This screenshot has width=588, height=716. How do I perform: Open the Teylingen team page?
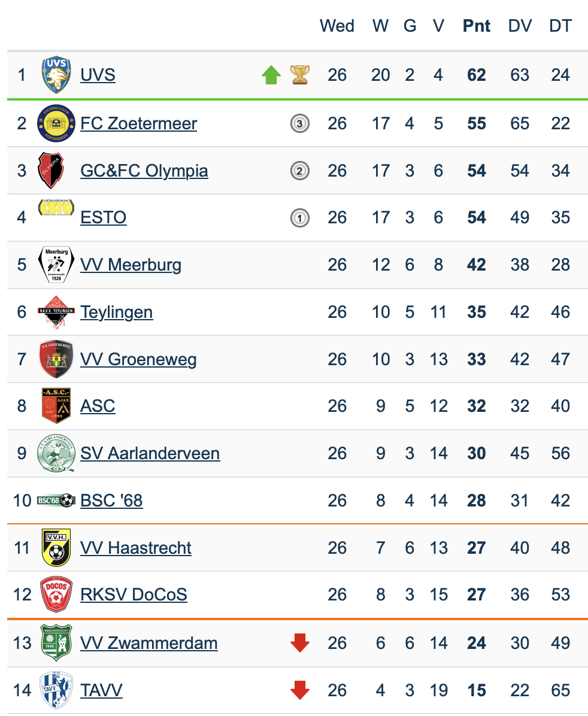tap(116, 312)
